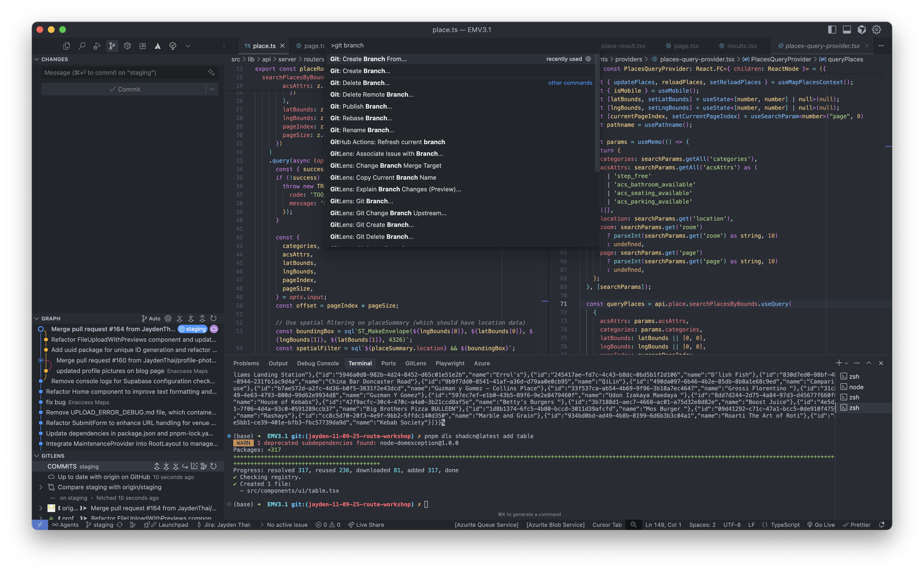This screenshot has width=924, height=572.
Task: Open terminal panel more actions ellipsis
Action: (857, 363)
